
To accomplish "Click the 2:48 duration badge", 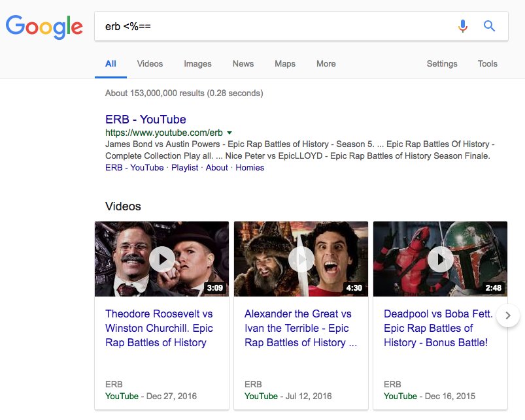I will pyautogui.click(x=494, y=288).
